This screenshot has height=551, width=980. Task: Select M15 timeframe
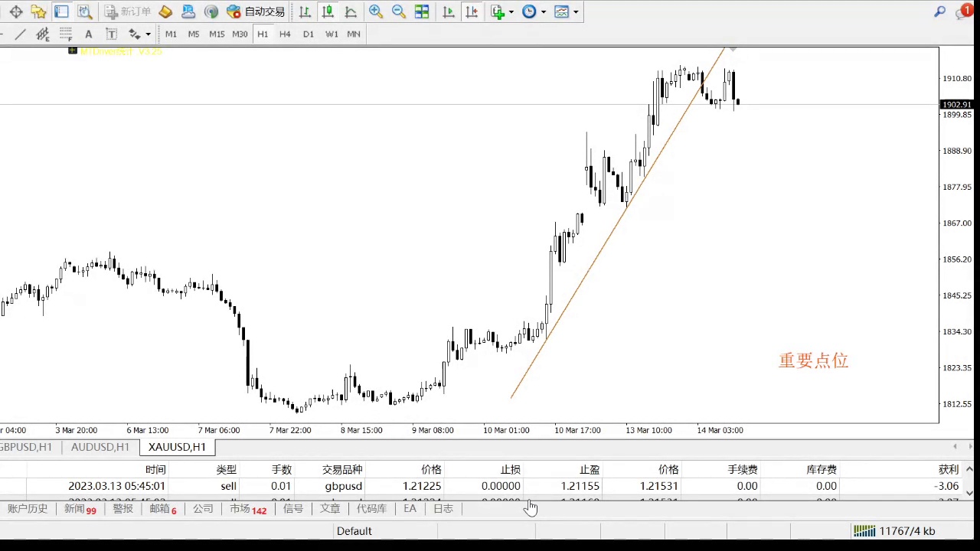click(217, 34)
